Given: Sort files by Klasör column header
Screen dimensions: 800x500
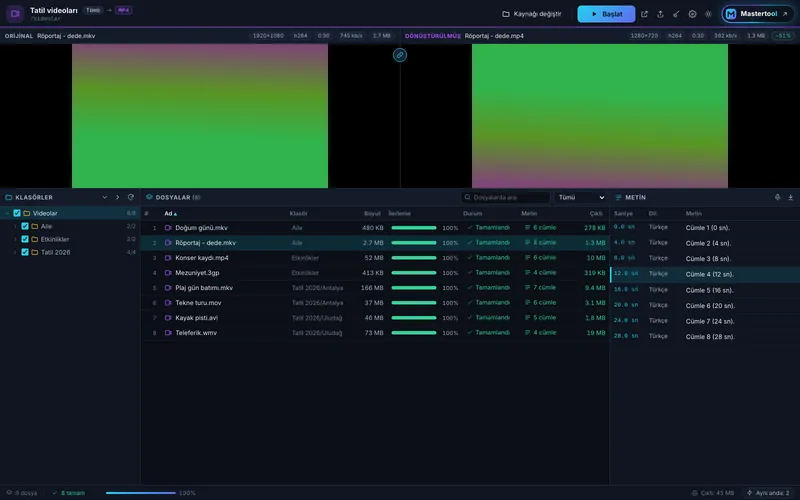Looking at the screenshot, I should 298,214.
